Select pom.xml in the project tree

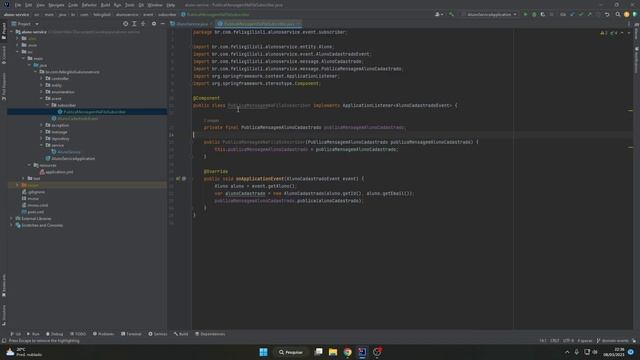pos(33,212)
